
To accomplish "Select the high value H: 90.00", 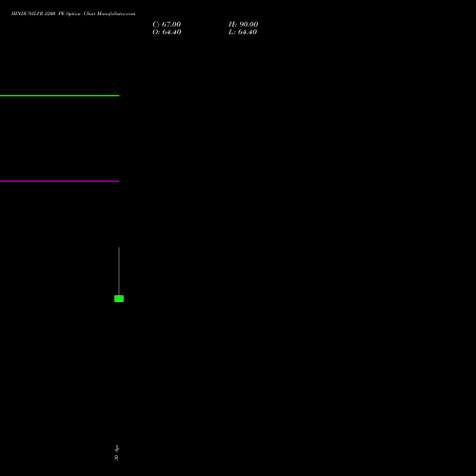I will (x=243, y=25).
